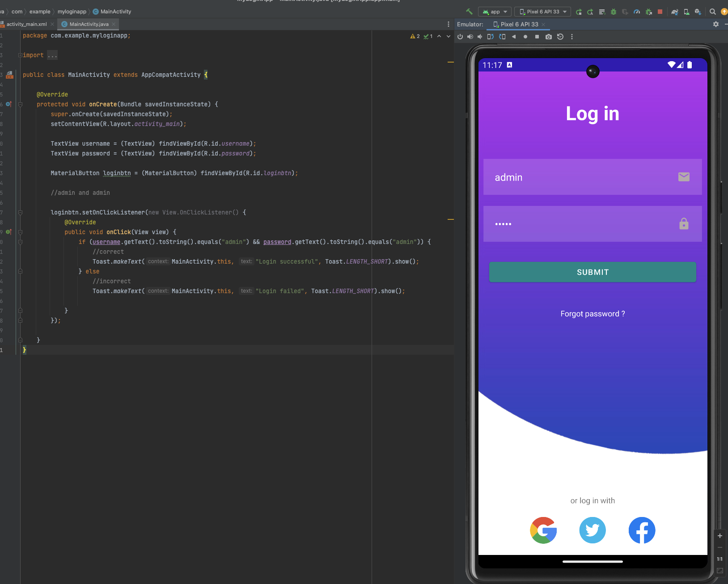The height and width of the screenshot is (584, 728).
Task: Switch to the activity_main.xml tab
Action: [27, 24]
